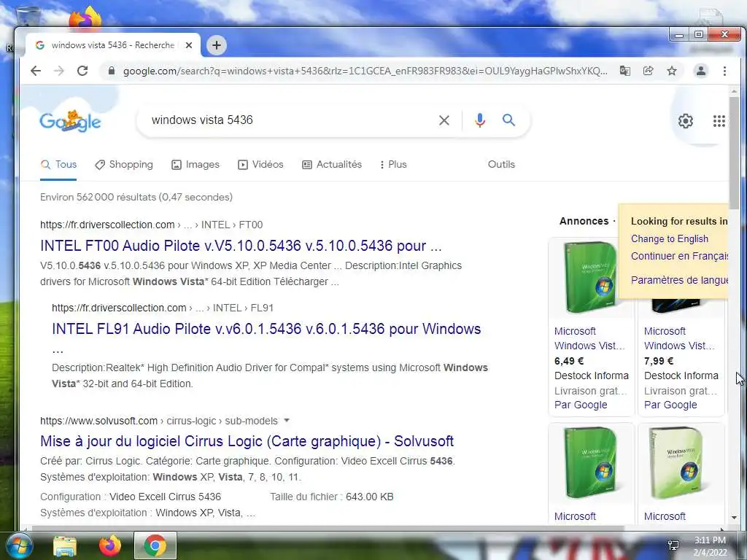Image resolution: width=747 pixels, height=560 pixels.
Task: Click 'Continuer en Français' link
Action: tap(679, 256)
